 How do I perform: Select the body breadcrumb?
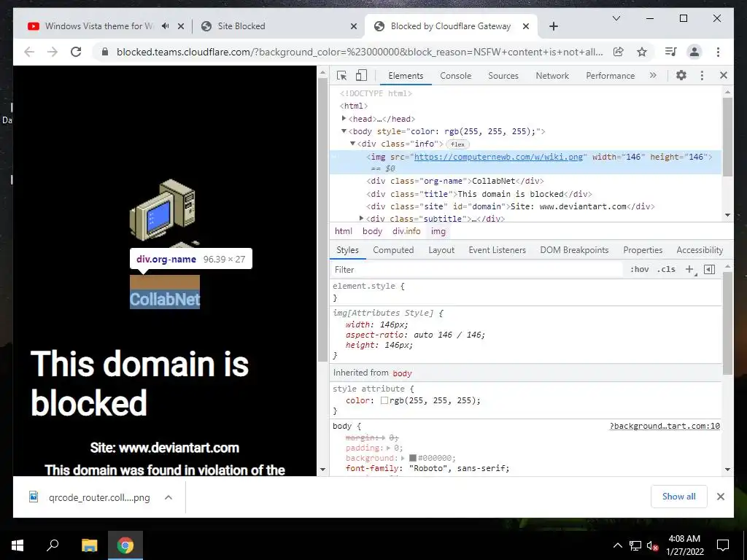click(x=372, y=231)
